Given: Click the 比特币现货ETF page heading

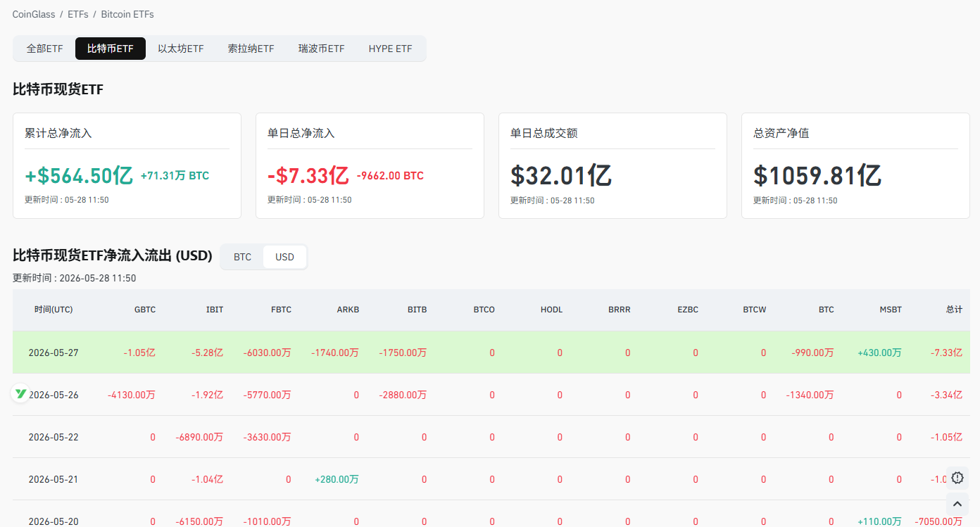Looking at the screenshot, I should pyautogui.click(x=58, y=89).
